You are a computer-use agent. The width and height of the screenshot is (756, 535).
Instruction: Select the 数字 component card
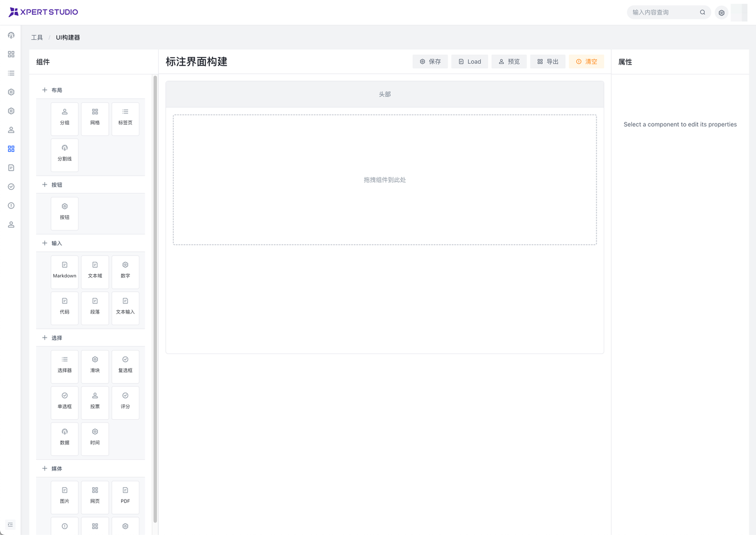(125, 272)
